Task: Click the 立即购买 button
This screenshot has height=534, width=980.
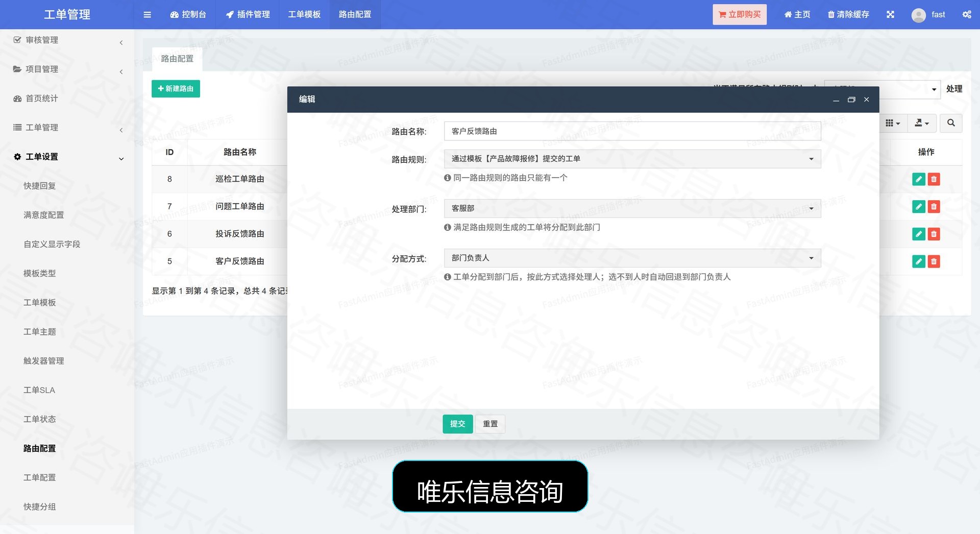Action: (740, 14)
